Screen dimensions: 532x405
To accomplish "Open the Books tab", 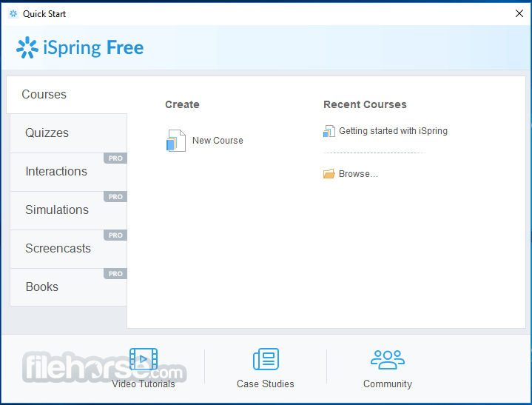I will coord(69,287).
